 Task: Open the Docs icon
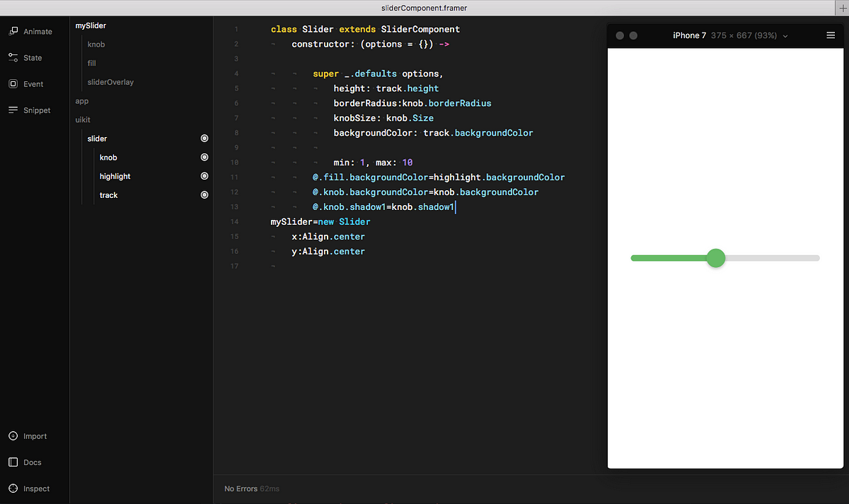pyautogui.click(x=13, y=462)
